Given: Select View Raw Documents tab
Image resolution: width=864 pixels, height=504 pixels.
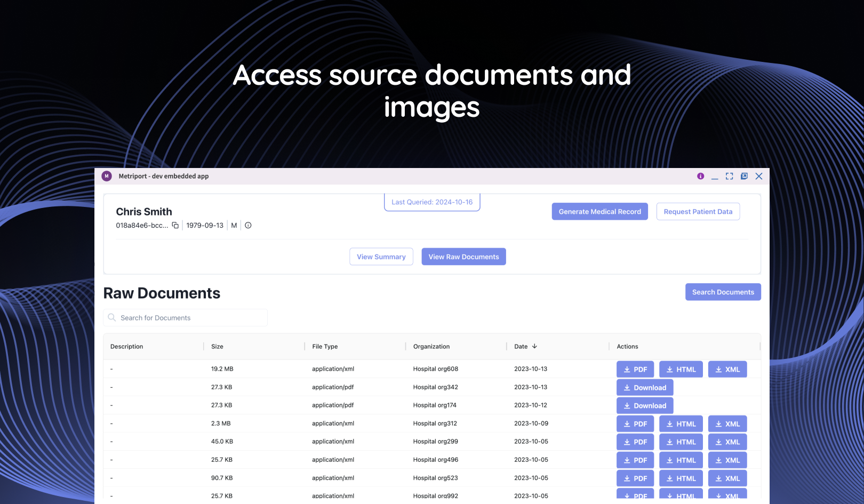Looking at the screenshot, I should coord(464,257).
